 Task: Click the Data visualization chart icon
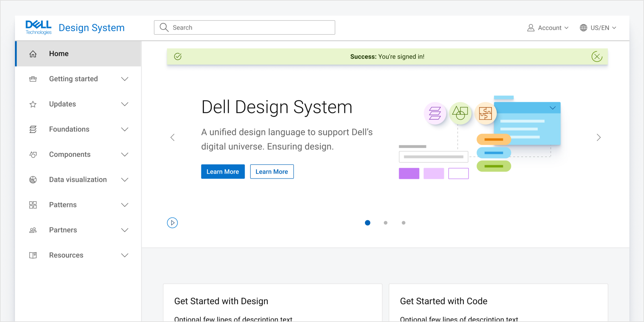33,180
